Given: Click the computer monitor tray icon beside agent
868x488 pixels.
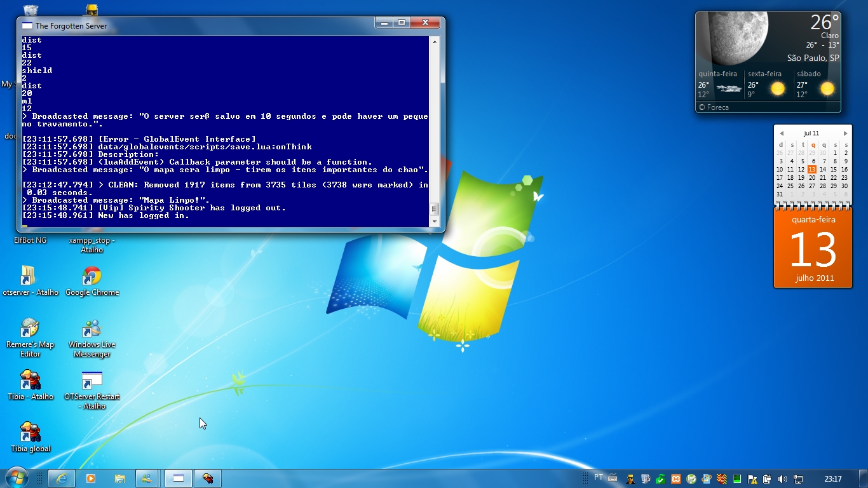Looking at the screenshot, I should [646, 478].
